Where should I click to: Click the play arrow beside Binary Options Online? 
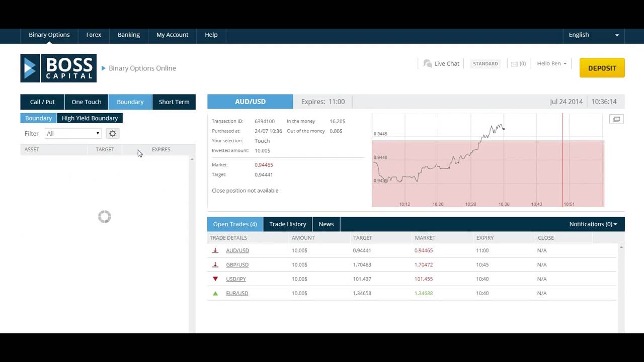(103, 68)
